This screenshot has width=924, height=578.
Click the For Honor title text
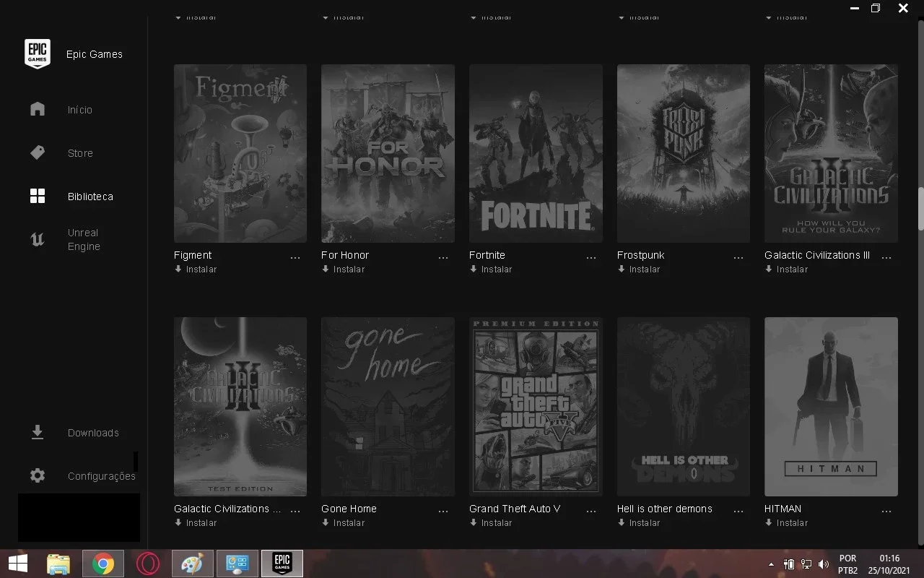coord(345,255)
